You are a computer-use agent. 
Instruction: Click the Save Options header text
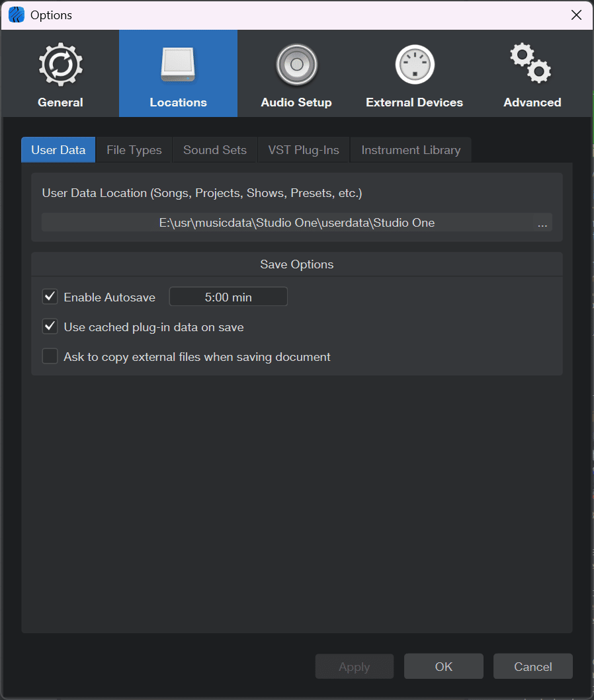tap(297, 264)
